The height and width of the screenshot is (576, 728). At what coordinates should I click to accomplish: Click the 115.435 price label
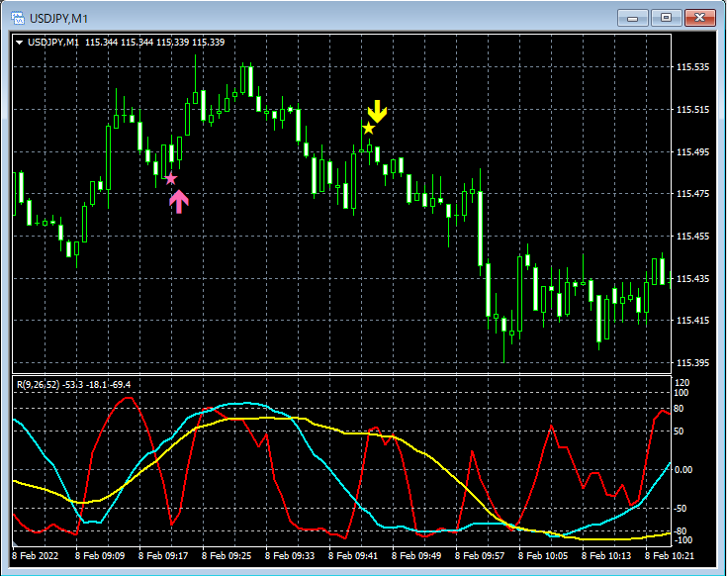pyautogui.click(x=692, y=279)
